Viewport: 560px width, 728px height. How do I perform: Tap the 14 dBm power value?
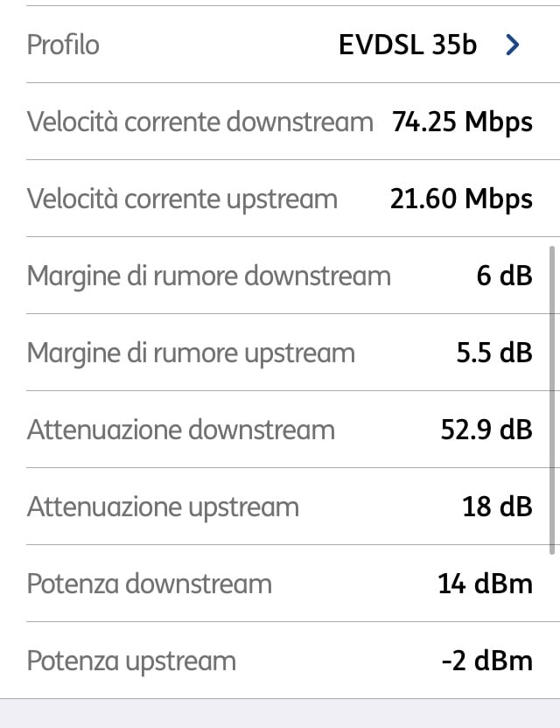[485, 584]
